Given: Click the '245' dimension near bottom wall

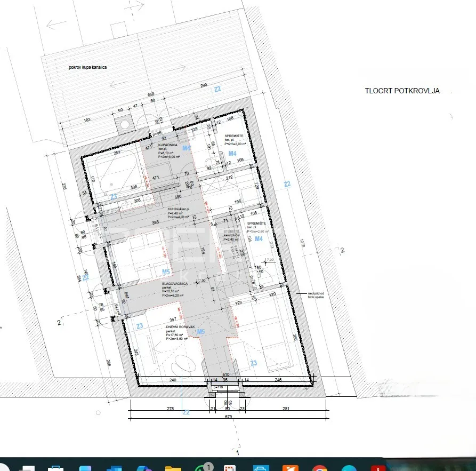Looking at the screenshot, I should tap(278, 380).
